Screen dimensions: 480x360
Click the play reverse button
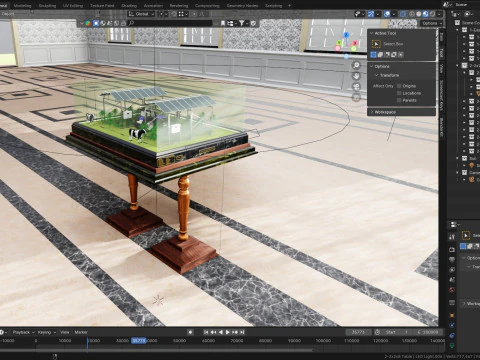click(221, 332)
